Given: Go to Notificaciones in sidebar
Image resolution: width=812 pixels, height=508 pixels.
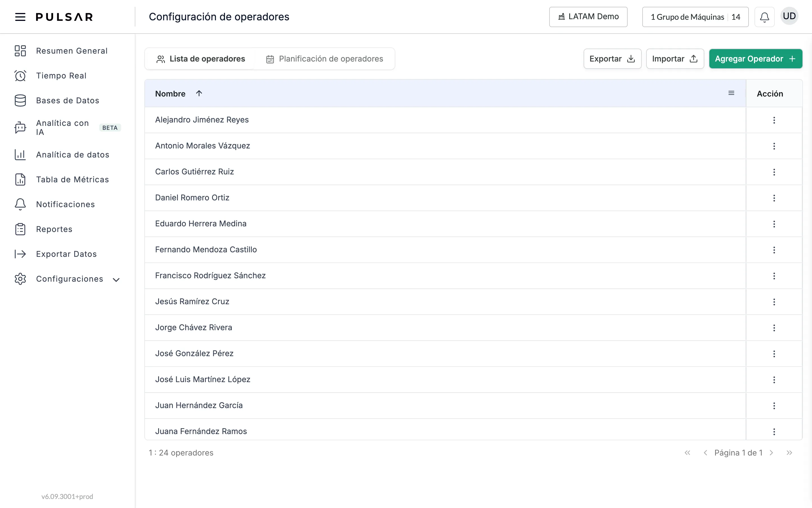Looking at the screenshot, I should (65, 204).
